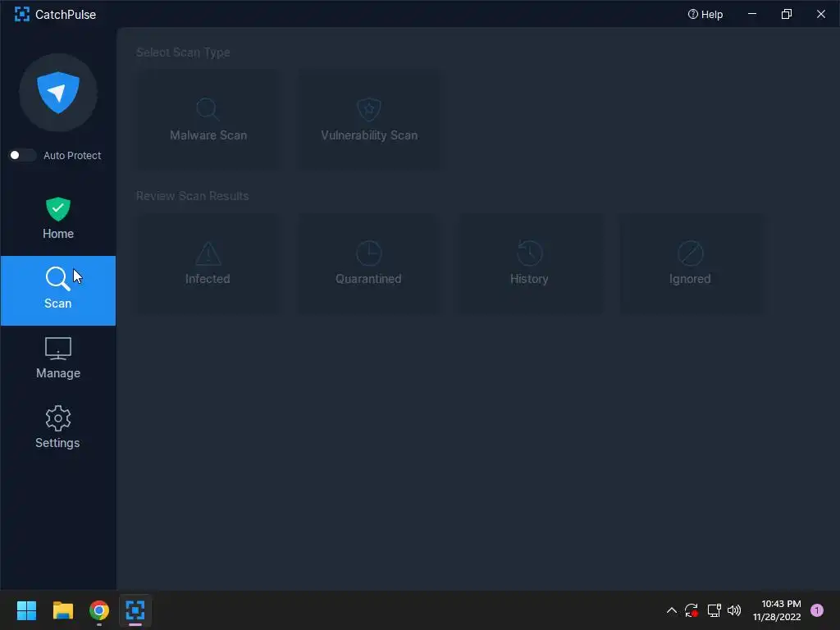This screenshot has height=630, width=840.
Task: Close the CatchPulse window
Action: point(820,15)
